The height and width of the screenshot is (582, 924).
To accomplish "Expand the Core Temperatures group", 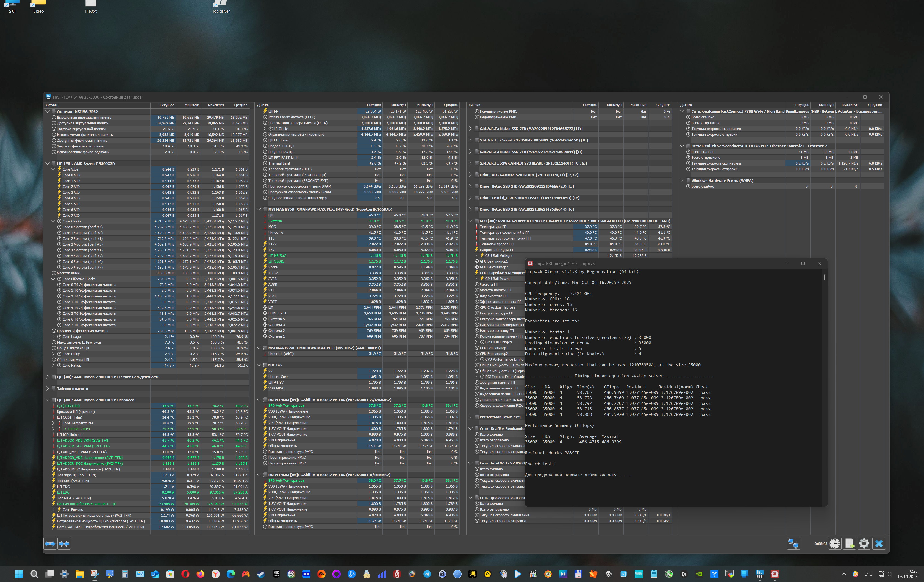I will 53,423.
